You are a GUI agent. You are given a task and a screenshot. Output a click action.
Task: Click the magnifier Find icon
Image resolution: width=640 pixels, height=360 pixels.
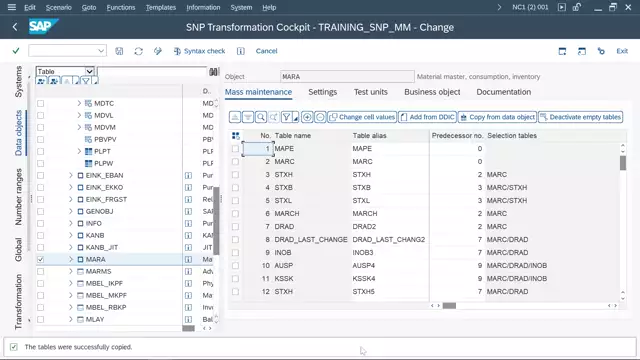coord(260,117)
